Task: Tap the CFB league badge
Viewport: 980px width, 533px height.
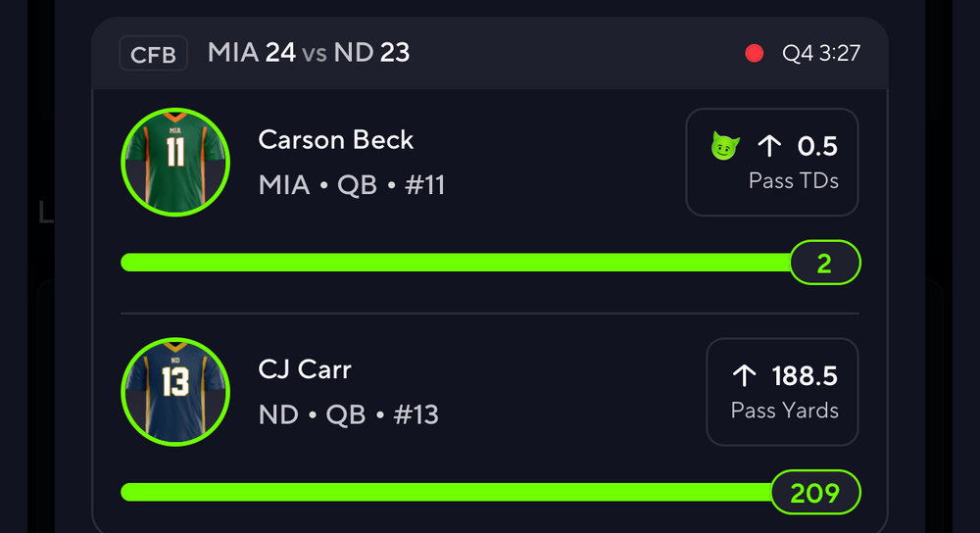Action: tap(154, 54)
